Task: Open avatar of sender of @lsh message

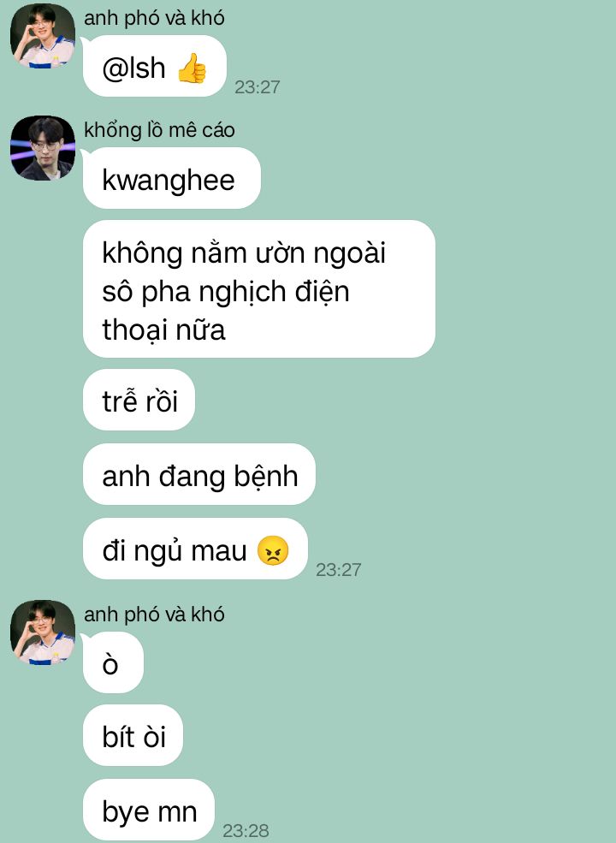Action: tap(43, 35)
